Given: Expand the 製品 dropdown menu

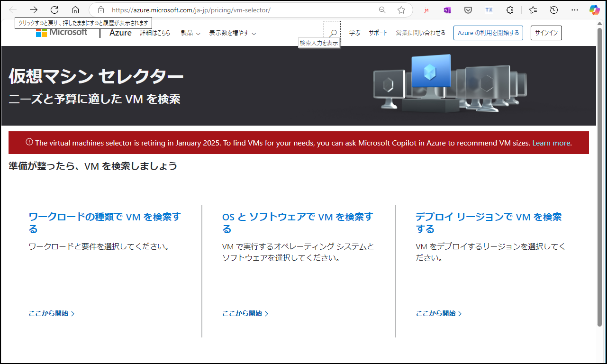Looking at the screenshot, I should 190,33.
